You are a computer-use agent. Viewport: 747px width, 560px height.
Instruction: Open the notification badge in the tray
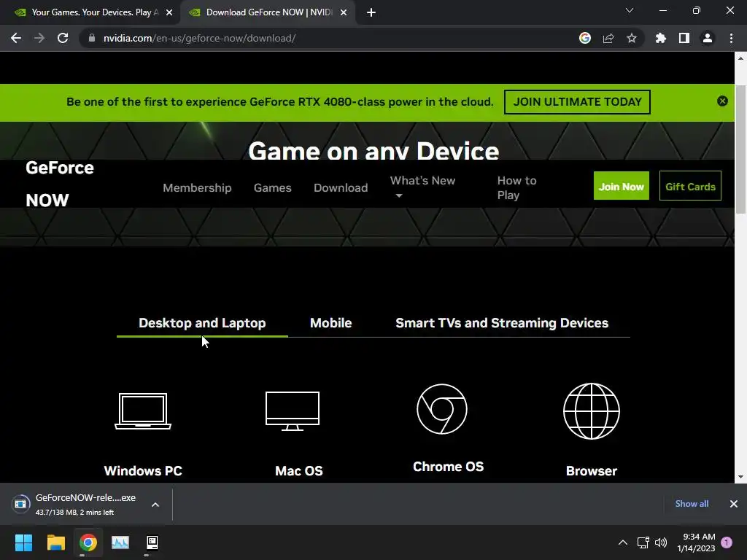pos(727,542)
